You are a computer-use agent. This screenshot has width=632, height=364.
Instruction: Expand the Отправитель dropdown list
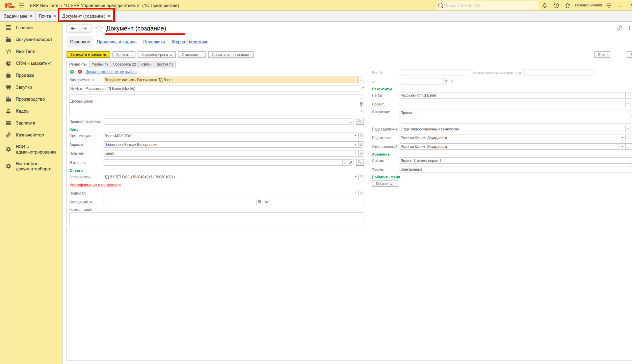(355, 177)
